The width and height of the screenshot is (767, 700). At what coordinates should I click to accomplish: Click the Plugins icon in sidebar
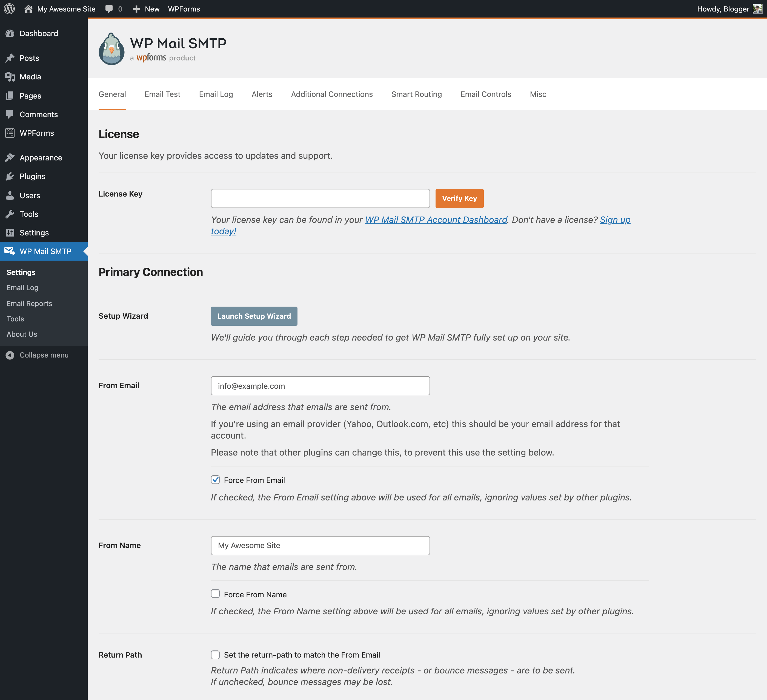[x=11, y=176]
